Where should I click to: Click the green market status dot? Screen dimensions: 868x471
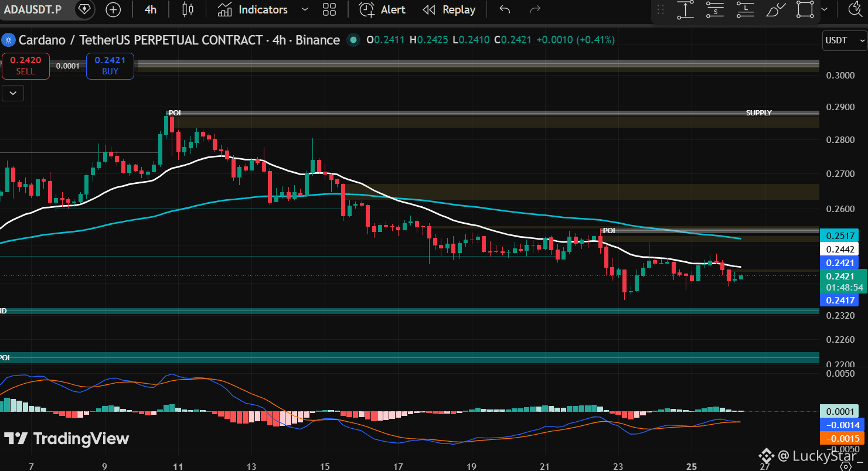[x=353, y=40]
